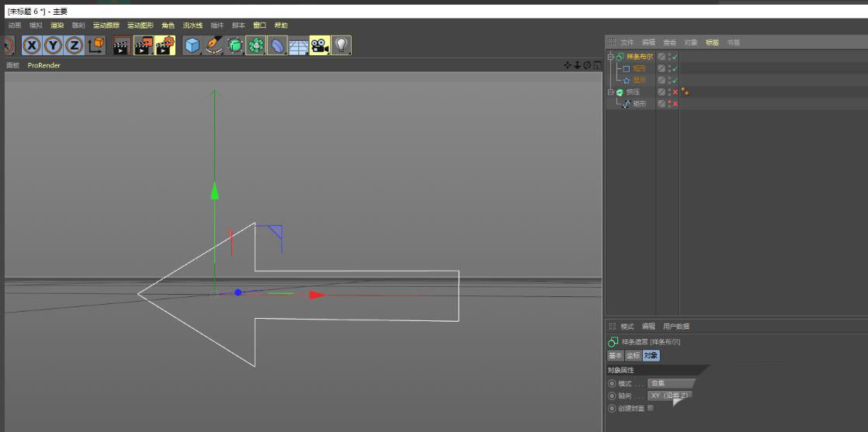Tick the 创建封盖 checkbox
The height and width of the screenshot is (432, 868).
point(651,408)
